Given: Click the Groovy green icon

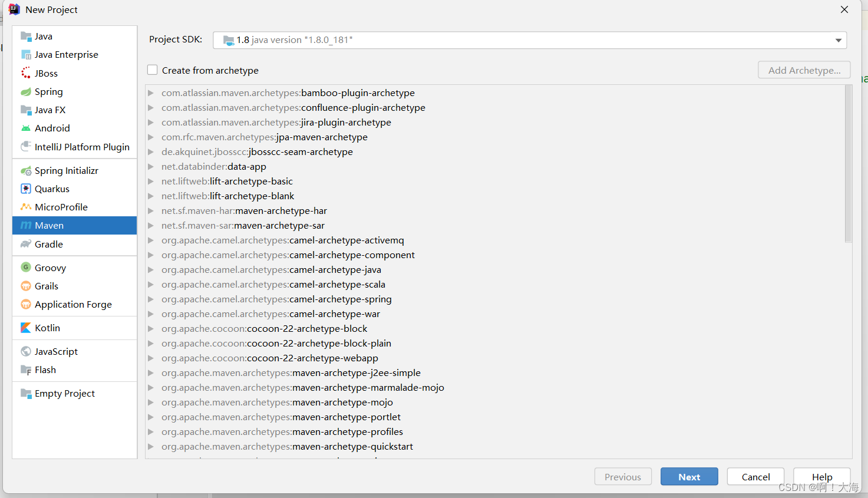Looking at the screenshot, I should click(26, 268).
